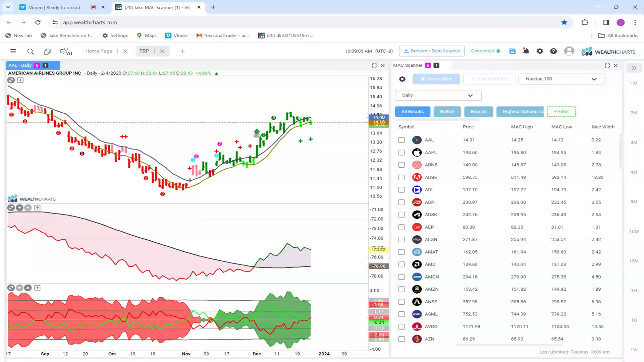Check the AMZN row checkbox
Image resolution: width=644 pixels, height=362 pixels.
click(x=401, y=289)
